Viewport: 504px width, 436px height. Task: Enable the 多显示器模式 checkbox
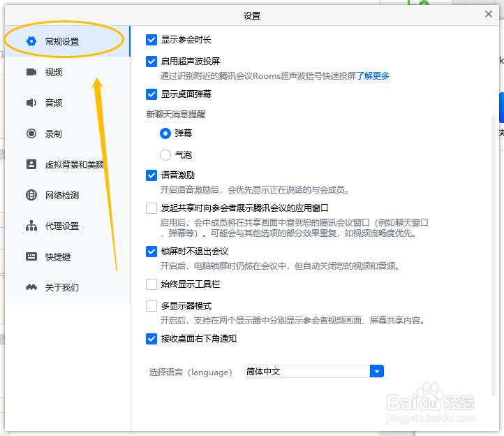151,306
